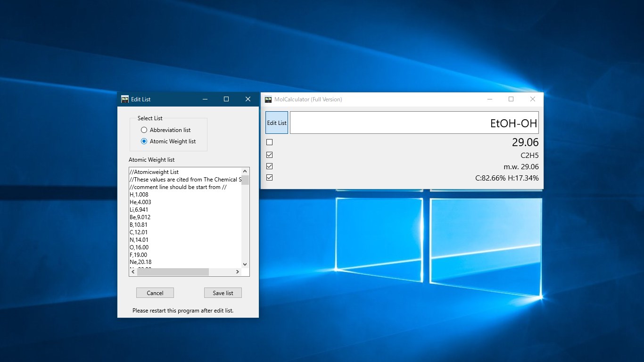This screenshot has width=644, height=362.
Task: Maximize the Edit List window
Action: click(226, 99)
